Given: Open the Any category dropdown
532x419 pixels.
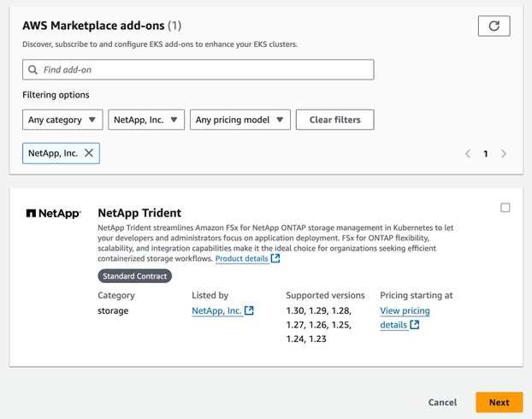Looking at the screenshot, I should pos(62,120).
